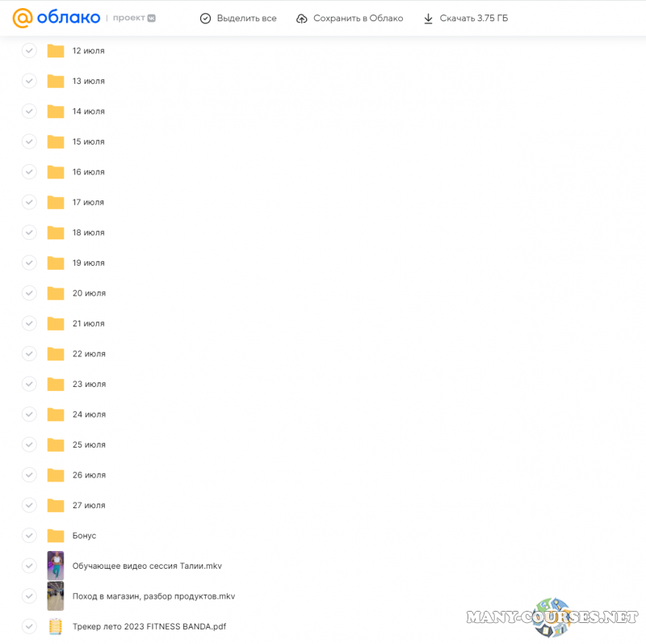
Task: Click the checkmark icon beside Выделить все
Action: tap(205, 19)
